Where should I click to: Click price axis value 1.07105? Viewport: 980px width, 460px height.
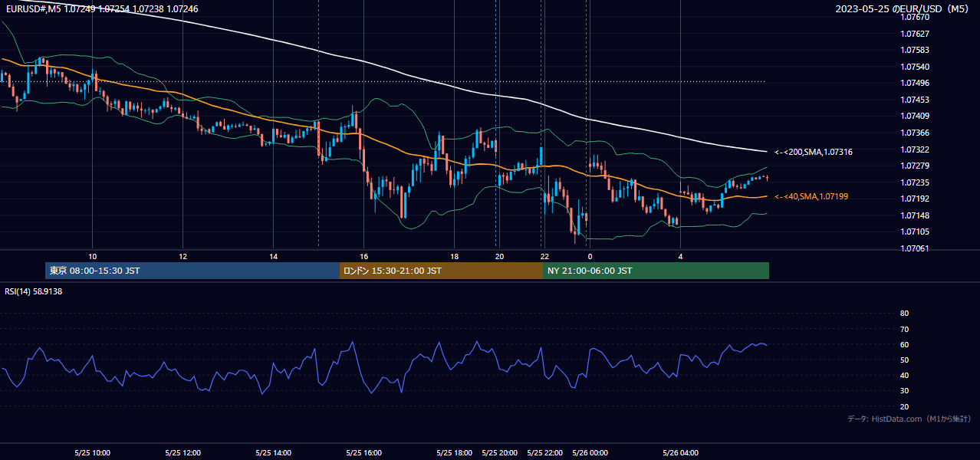tap(915, 232)
